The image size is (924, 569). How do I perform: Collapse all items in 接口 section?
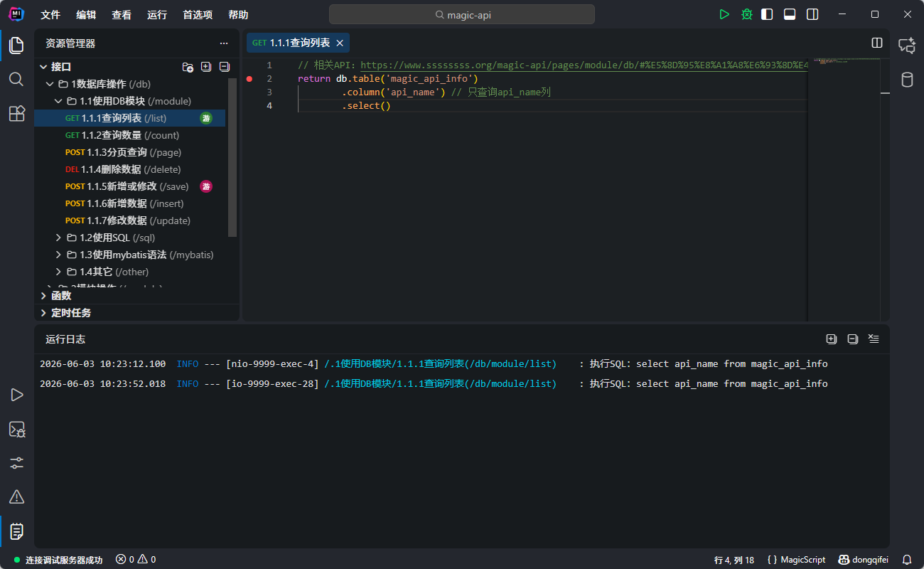225,67
